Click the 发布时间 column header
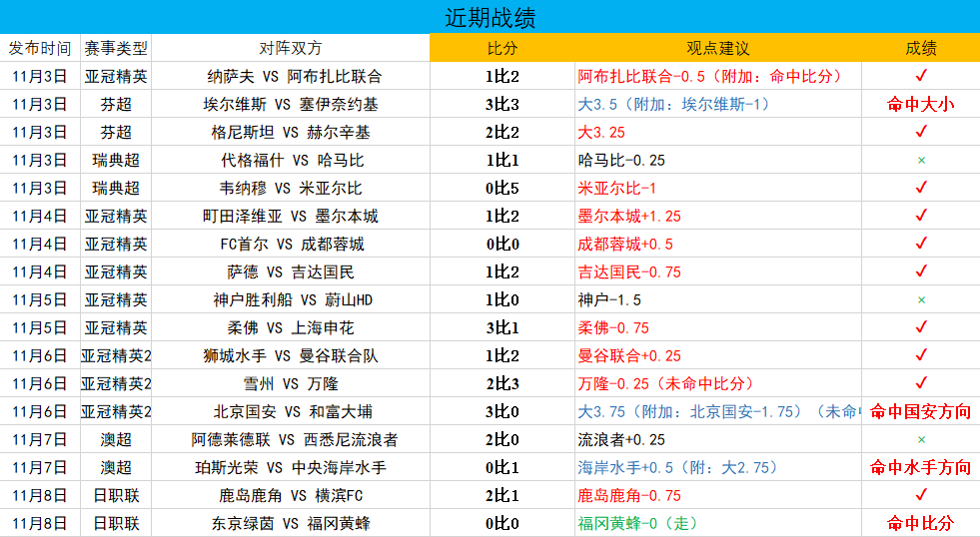 tap(40, 48)
